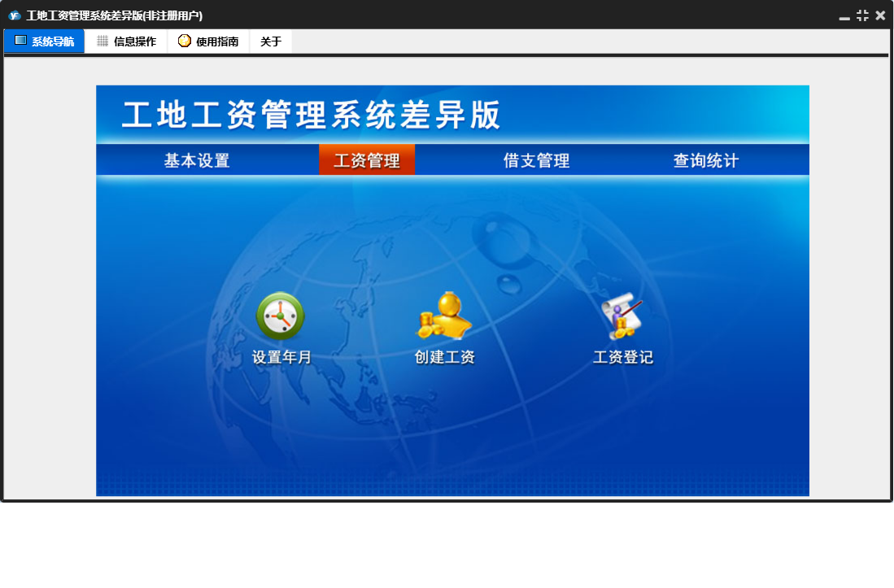Select the 基本设置 navigation section
Screen dimensions: 894x588
[x=197, y=160]
